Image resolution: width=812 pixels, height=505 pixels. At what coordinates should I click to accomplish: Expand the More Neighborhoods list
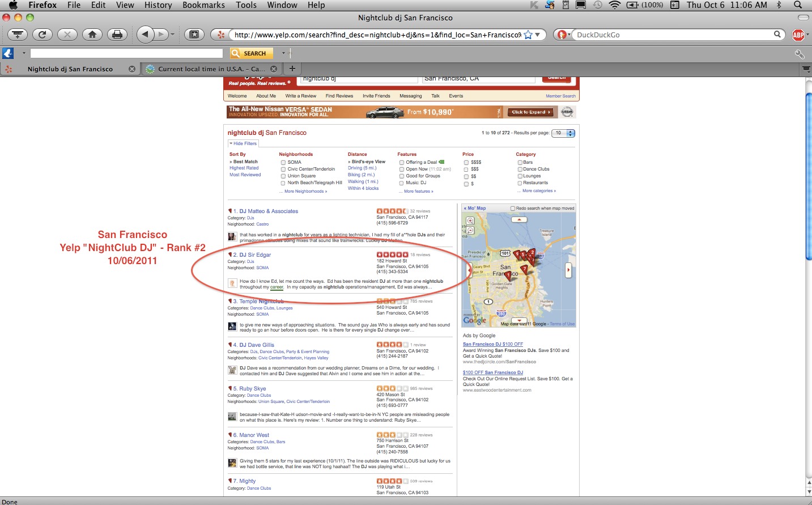tap(305, 192)
